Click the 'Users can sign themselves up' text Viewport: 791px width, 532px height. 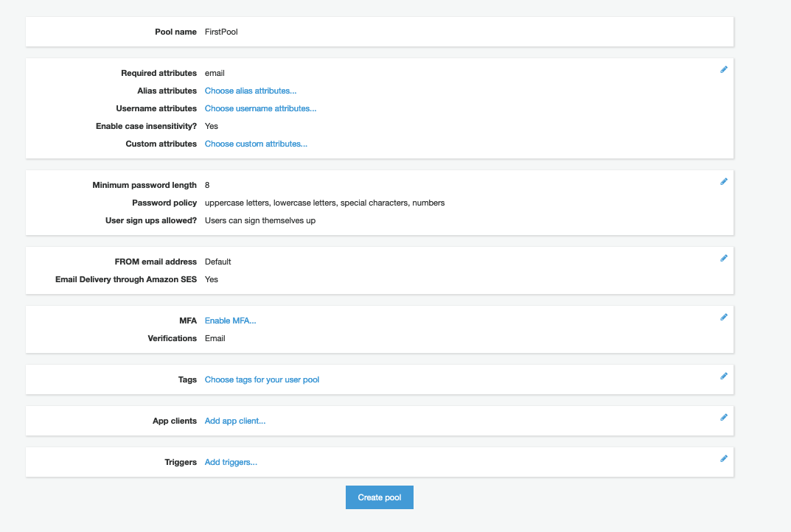[x=260, y=220]
